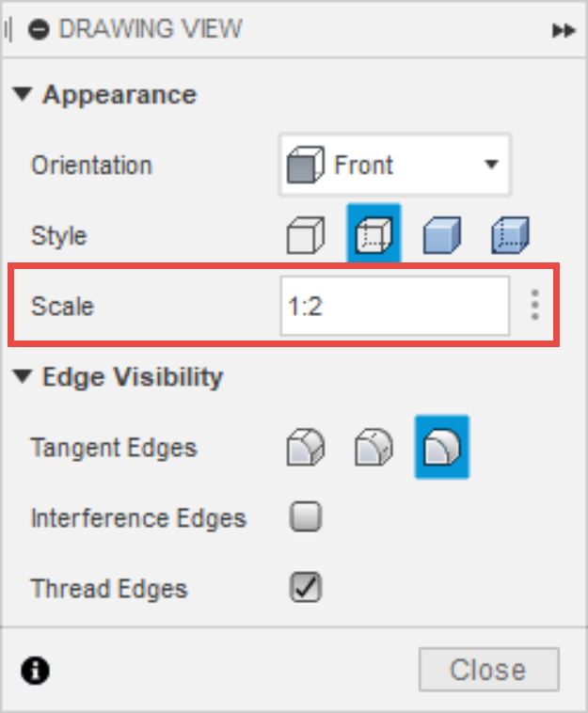588x713 pixels.
Task: Turn Tangent Edges off
Action: coord(442,448)
